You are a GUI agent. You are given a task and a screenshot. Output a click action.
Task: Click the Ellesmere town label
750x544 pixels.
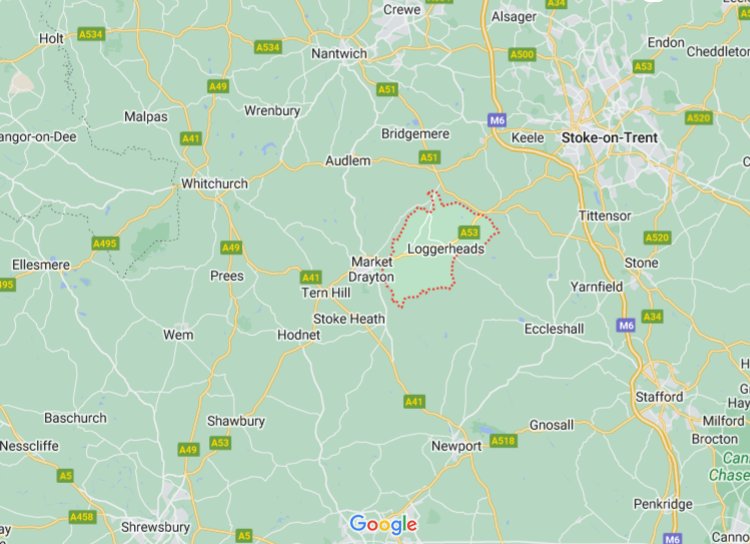pos(41,265)
